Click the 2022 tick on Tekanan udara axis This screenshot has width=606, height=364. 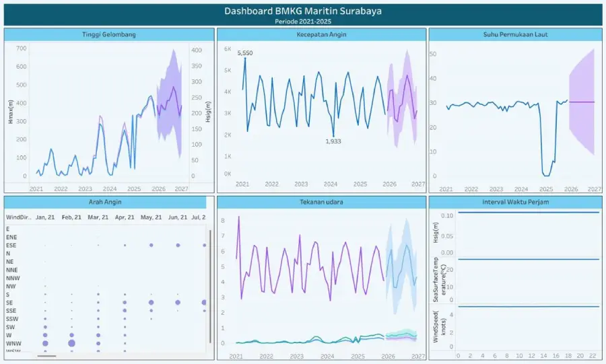[266, 357]
